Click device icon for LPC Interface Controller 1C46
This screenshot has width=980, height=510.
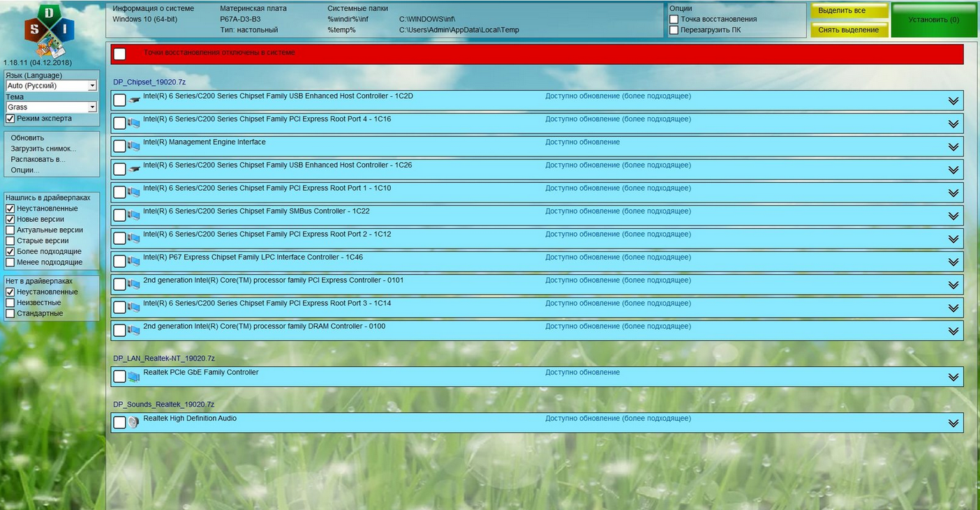[134, 262]
